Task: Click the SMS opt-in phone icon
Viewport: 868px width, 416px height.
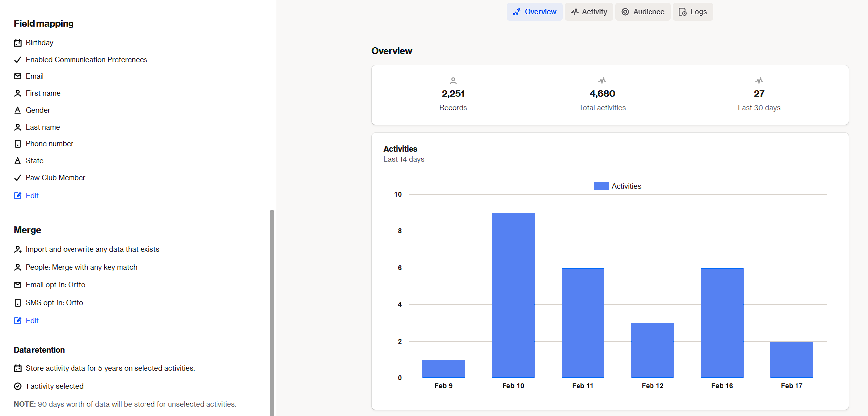Action: (18, 303)
